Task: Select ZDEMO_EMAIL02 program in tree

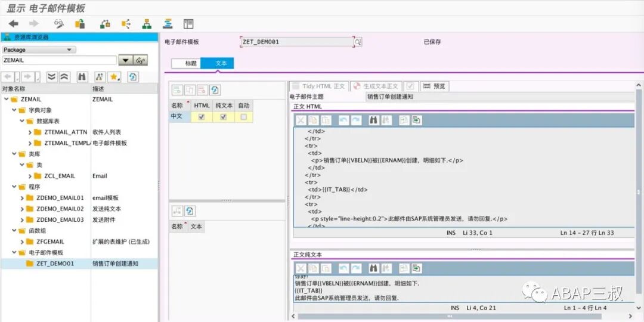Action: coord(60,209)
